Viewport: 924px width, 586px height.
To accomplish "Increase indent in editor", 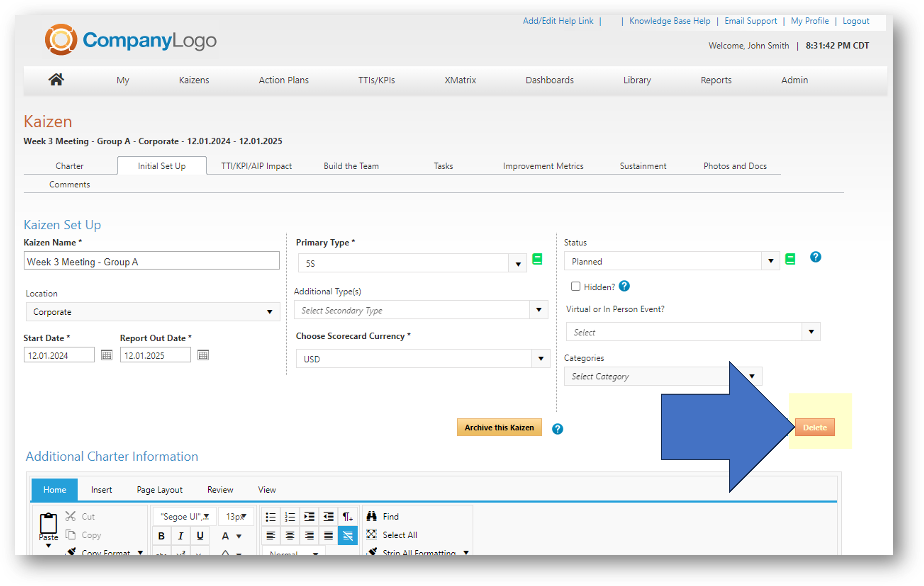I will tap(309, 517).
